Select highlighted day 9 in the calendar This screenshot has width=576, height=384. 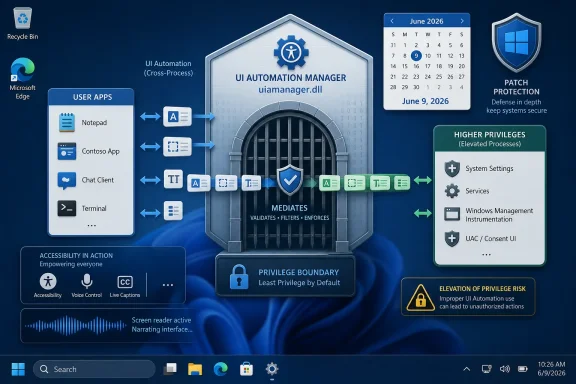[x=416, y=55]
